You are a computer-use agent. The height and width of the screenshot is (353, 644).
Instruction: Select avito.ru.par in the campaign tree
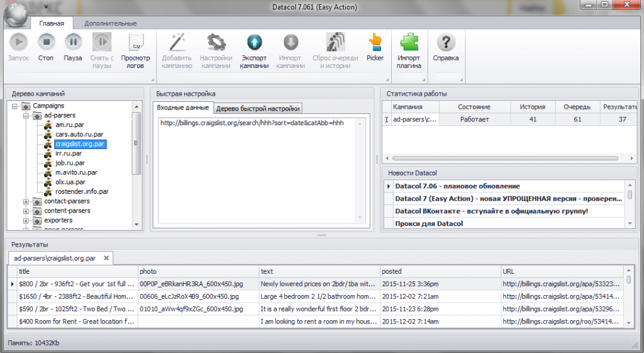click(x=75, y=172)
